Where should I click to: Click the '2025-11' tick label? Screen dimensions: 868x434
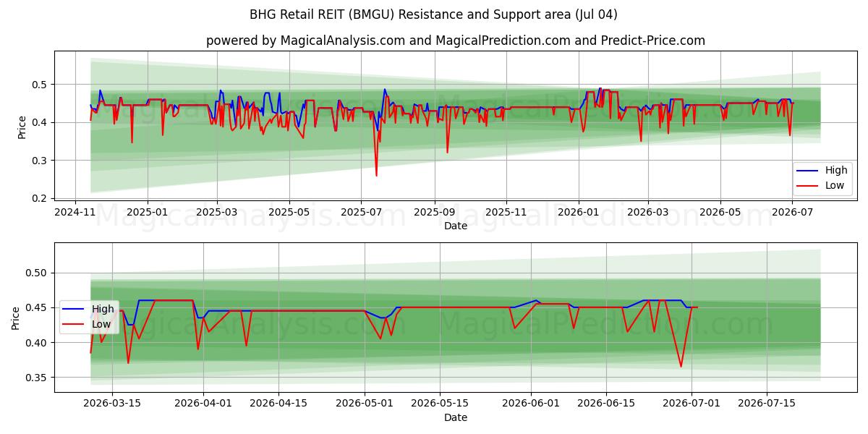pyautogui.click(x=506, y=212)
